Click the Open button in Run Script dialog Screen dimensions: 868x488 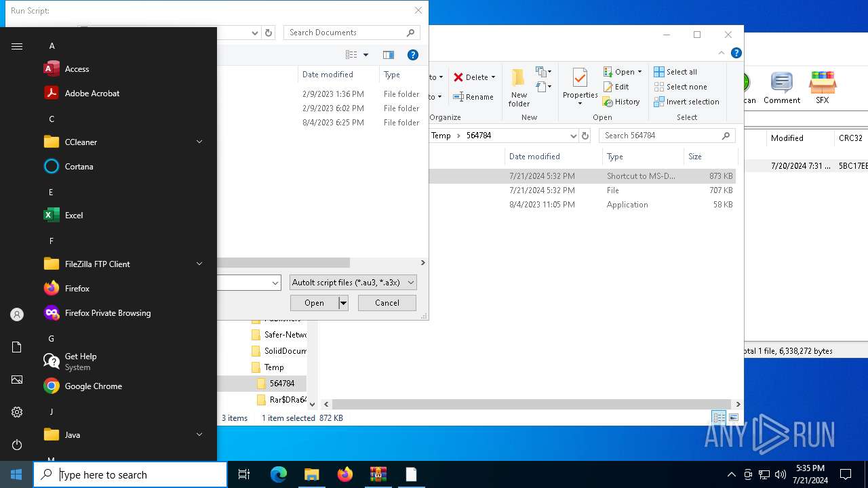(314, 303)
